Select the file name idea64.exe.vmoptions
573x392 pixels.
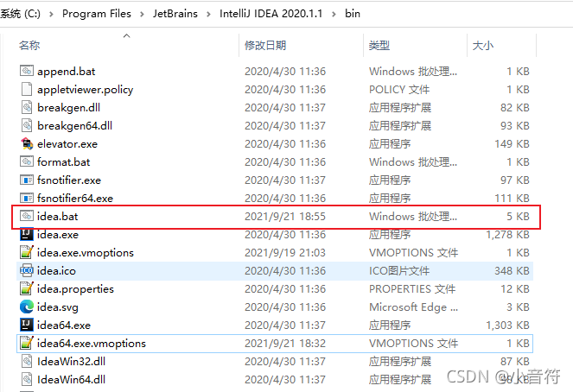click(92, 343)
